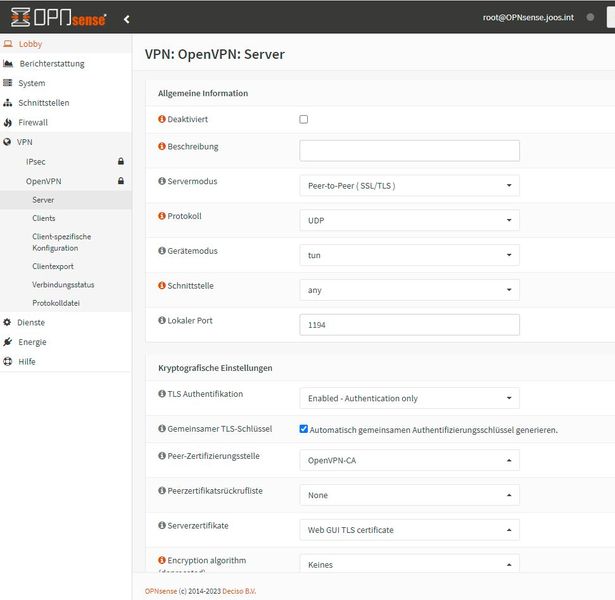Show help info for Protokoll
The height and width of the screenshot is (600, 615).
point(162,216)
